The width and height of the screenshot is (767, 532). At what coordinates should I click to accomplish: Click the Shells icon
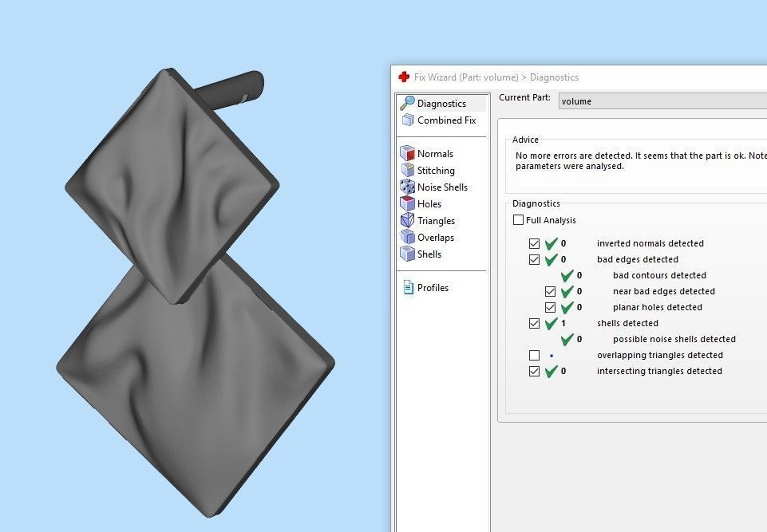tap(408, 254)
